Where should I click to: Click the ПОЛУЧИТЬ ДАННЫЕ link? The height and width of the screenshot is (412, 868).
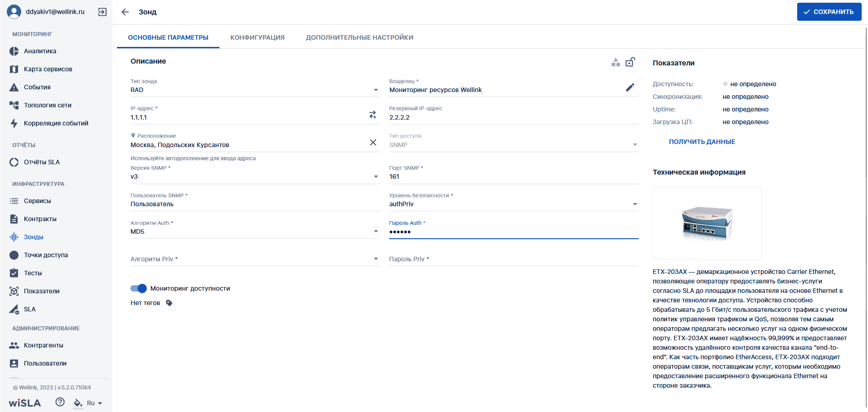pos(702,142)
